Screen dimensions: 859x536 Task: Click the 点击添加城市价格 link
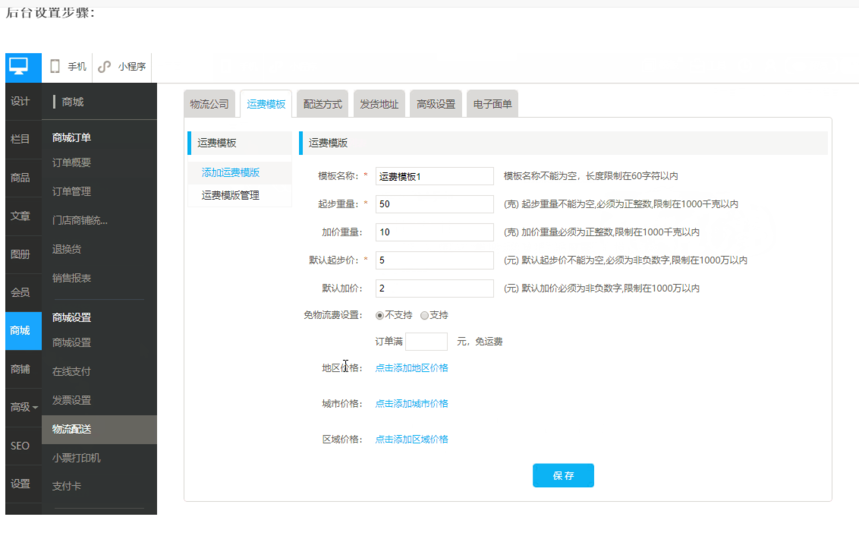(x=411, y=404)
